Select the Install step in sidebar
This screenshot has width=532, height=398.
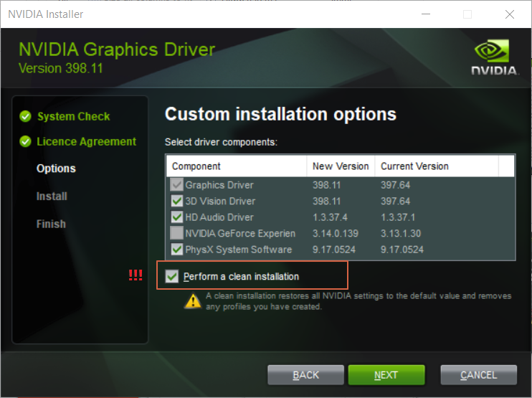(x=52, y=196)
